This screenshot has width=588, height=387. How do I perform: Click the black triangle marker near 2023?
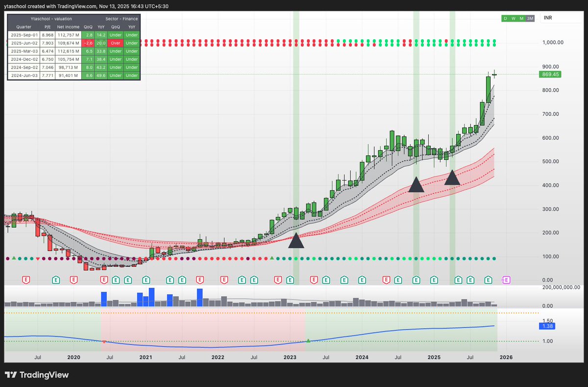[296, 240]
